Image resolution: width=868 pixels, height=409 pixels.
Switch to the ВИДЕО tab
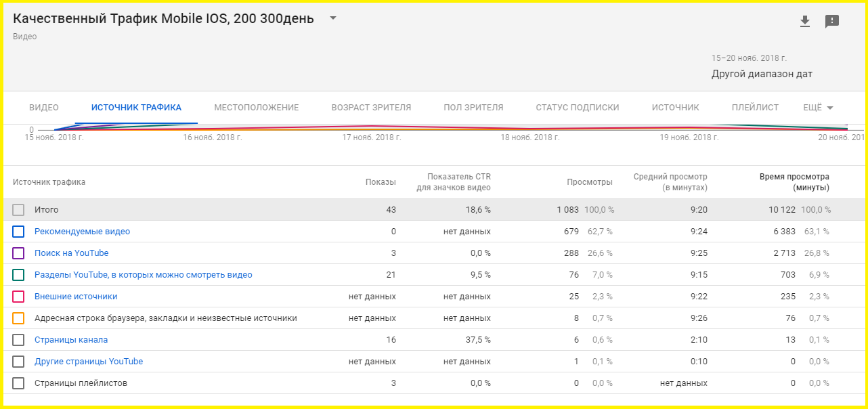44,108
